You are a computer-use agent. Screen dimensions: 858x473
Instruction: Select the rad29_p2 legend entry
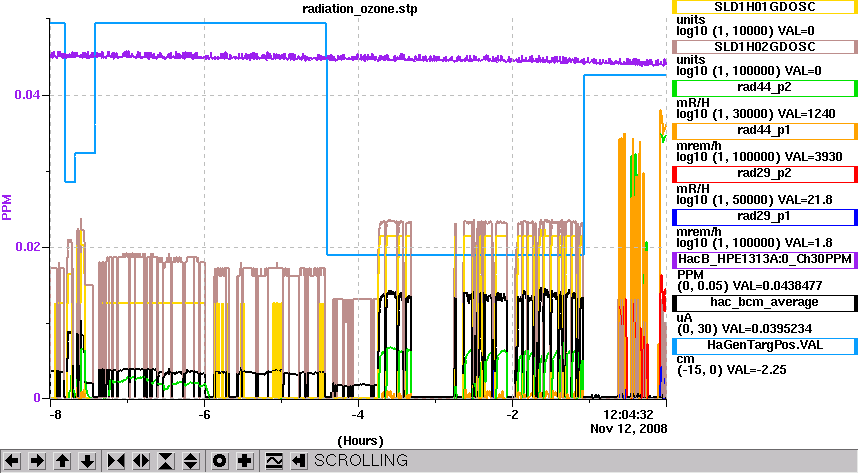coord(764,173)
